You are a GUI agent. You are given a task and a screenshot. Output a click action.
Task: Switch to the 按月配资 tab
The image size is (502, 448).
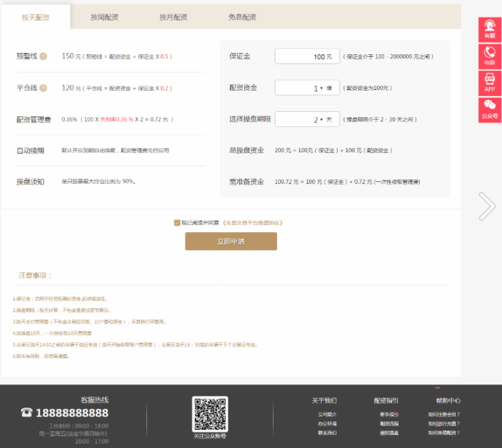coord(174,17)
